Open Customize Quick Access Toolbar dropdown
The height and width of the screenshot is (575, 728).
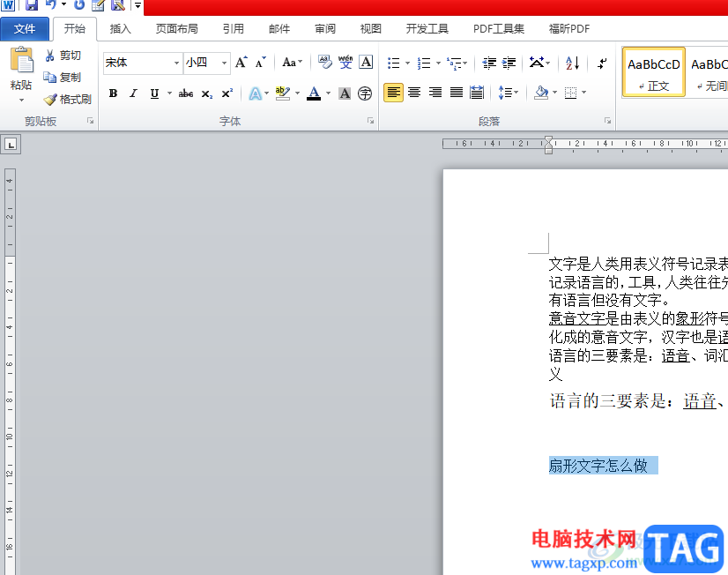[137, 5]
